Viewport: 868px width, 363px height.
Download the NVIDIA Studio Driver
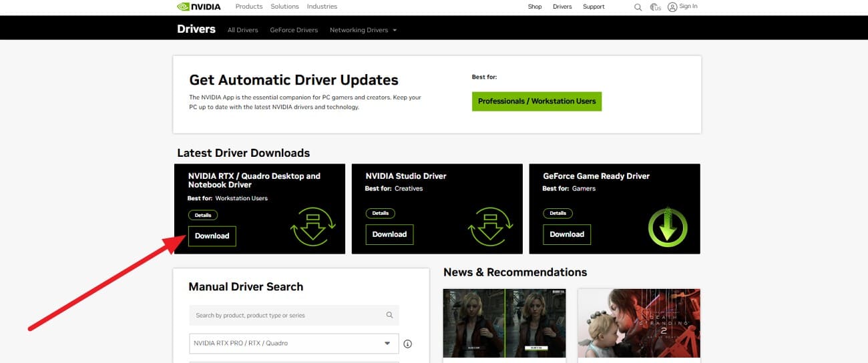pyautogui.click(x=389, y=234)
